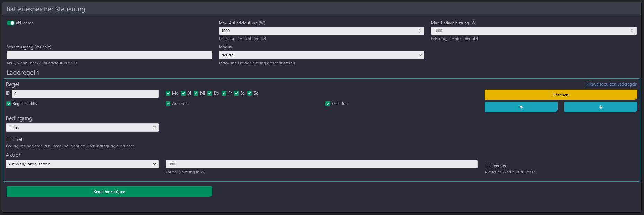Uncheck the 'Aufladen' checkbox
The width and height of the screenshot is (644, 215).
pyautogui.click(x=168, y=104)
